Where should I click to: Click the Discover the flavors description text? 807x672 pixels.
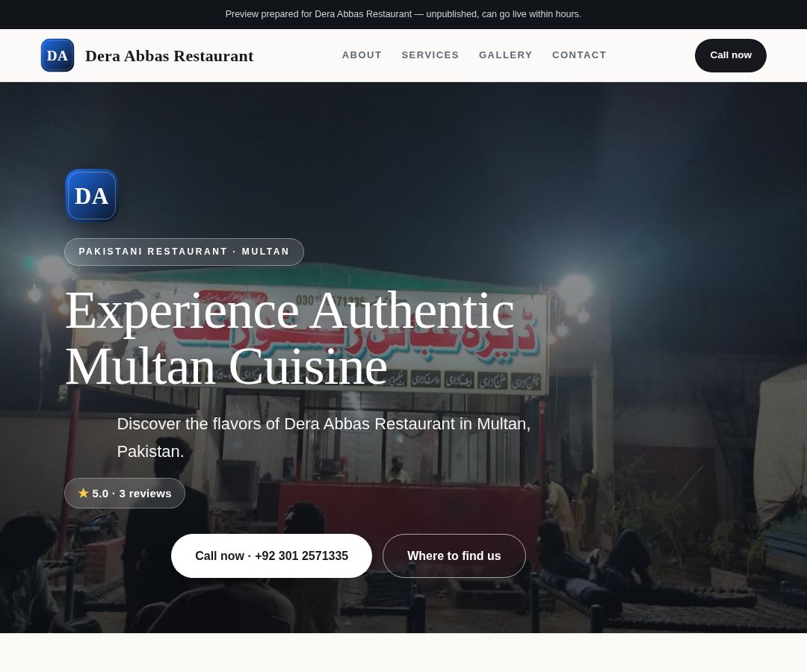pos(324,438)
